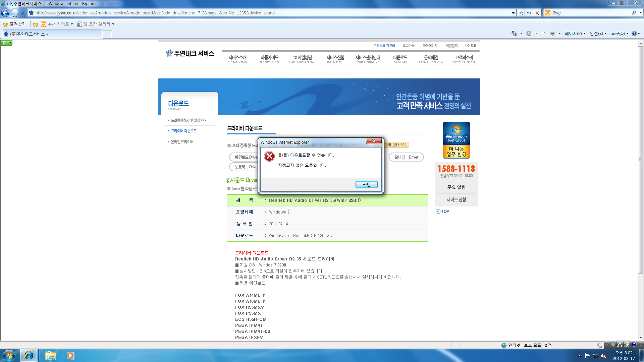Click the Help question mark icon
Image resolution: width=644 pixels, height=362 pixels.
click(x=634, y=34)
